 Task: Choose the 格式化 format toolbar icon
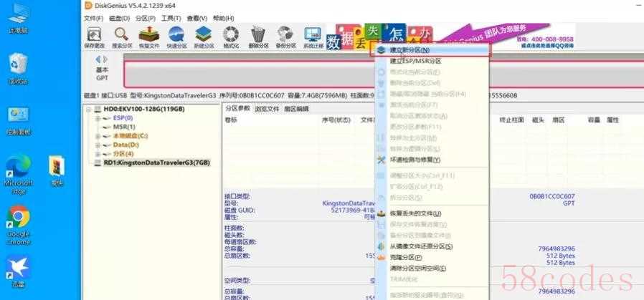231,37
